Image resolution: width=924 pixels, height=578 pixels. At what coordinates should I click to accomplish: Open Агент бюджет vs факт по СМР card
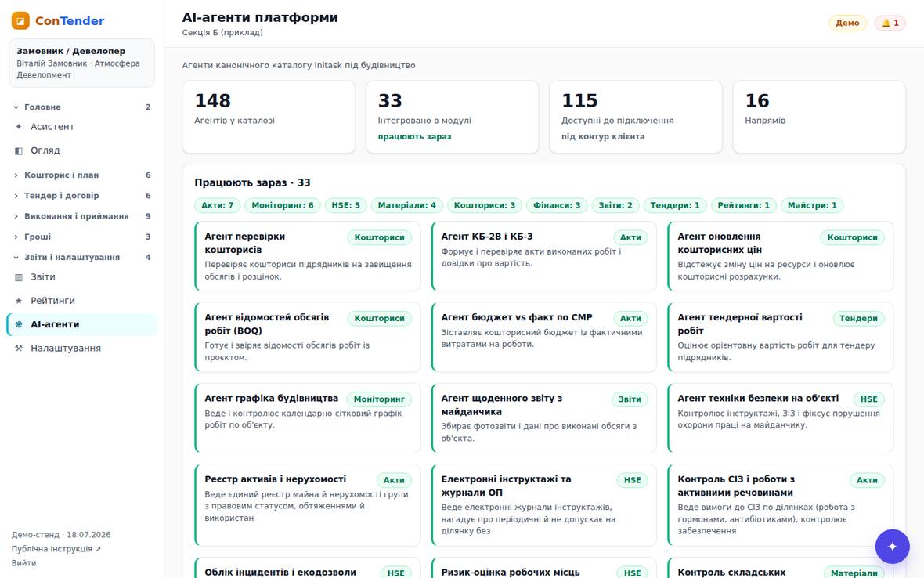(x=544, y=337)
